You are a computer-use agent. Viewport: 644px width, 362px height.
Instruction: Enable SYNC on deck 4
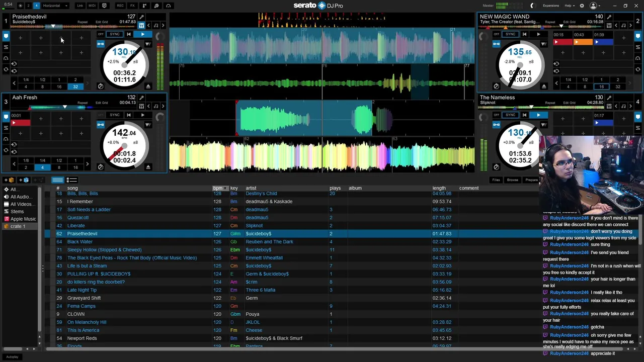coord(511,115)
